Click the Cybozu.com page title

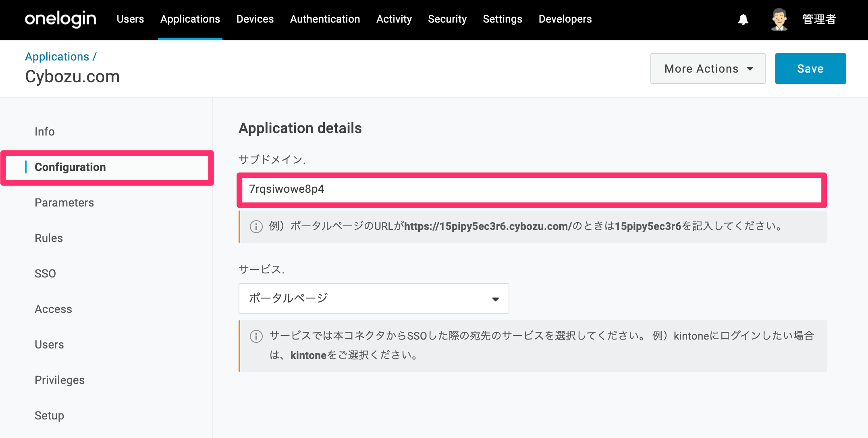pyautogui.click(x=73, y=77)
